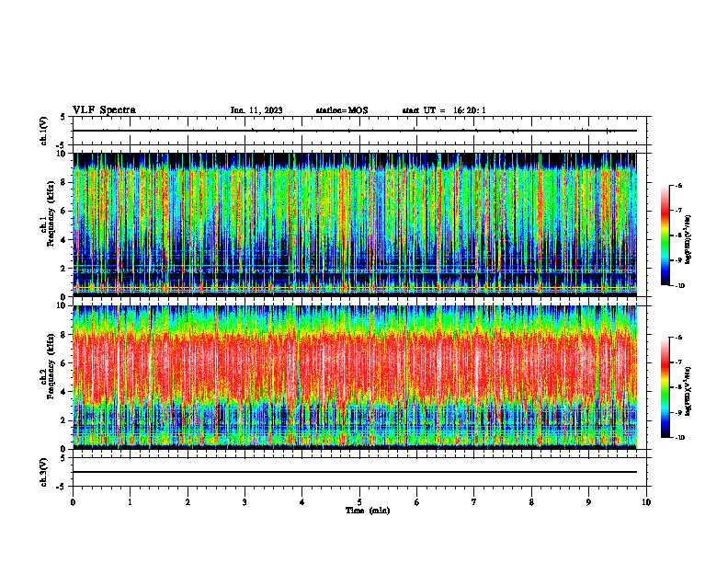
Task: Click the ch.1 frequency tick "4"
Action: click(x=64, y=240)
